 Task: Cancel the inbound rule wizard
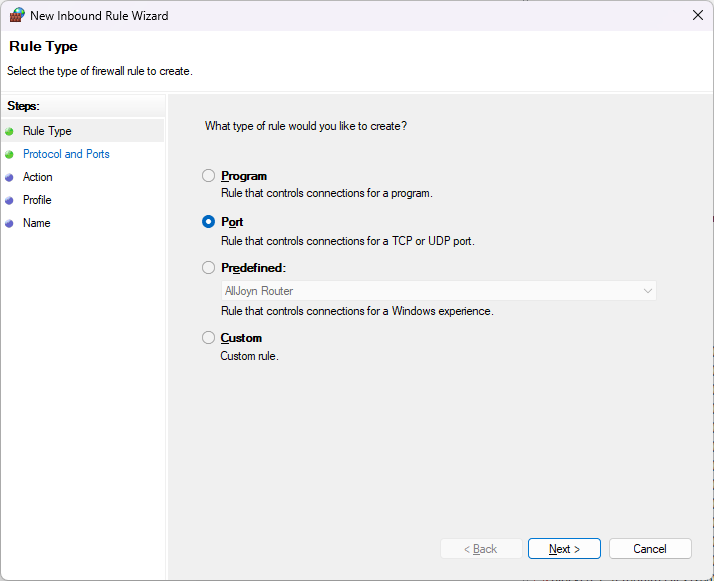[x=650, y=549]
